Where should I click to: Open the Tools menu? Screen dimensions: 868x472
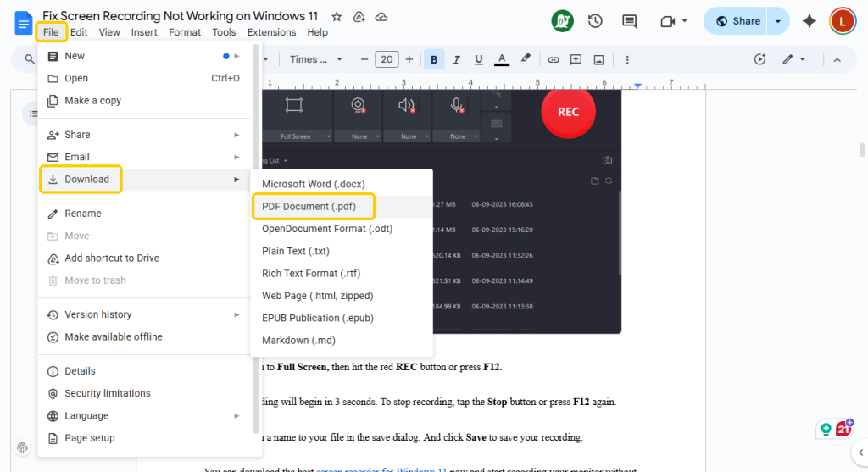tap(224, 32)
